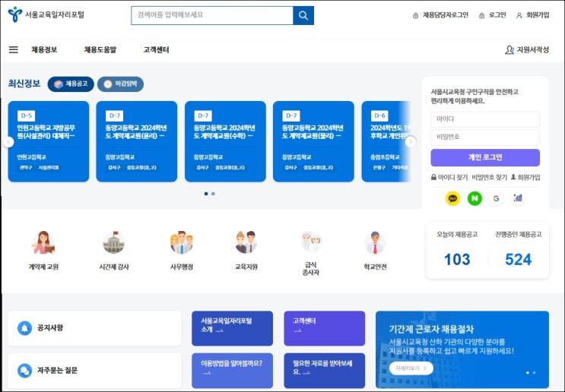Switch to the 마감임박 tab
The image size is (565, 392).
120,84
